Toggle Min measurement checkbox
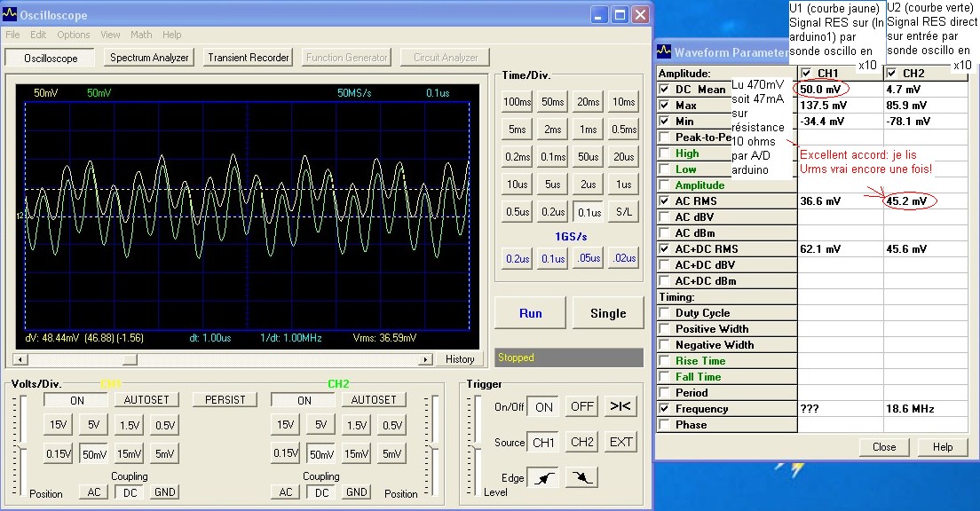The image size is (980, 511). click(x=664, y=122)
